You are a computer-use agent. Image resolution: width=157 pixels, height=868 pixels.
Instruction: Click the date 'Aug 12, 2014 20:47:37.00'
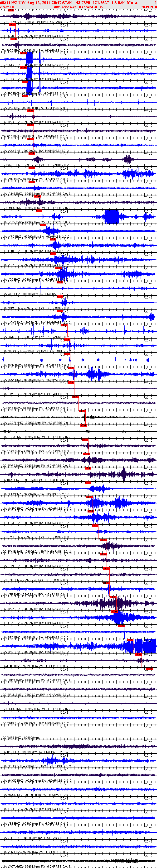[x=49, y=2]
